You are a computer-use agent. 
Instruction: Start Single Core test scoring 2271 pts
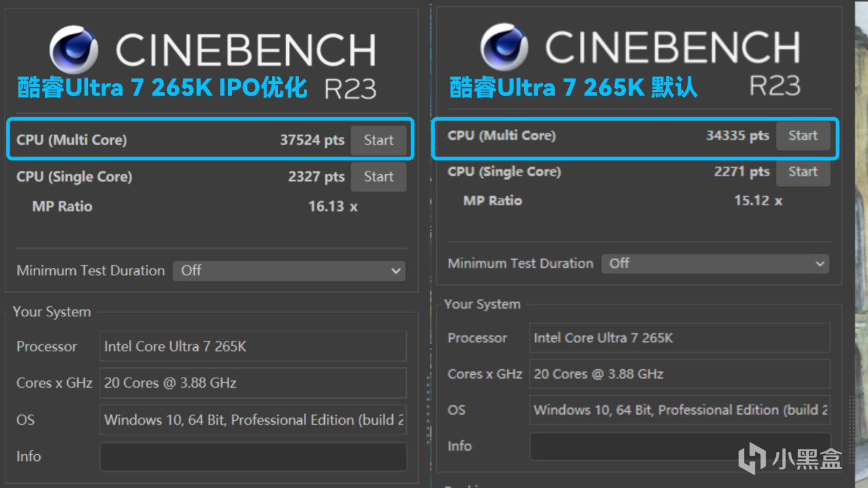coord(803,171)
